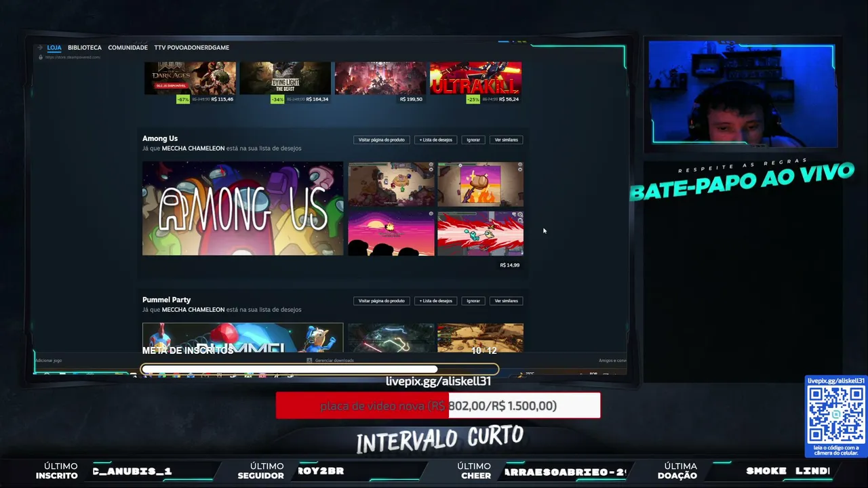Open the Pummel Party main banner
The height and width of the screenshot is (488, 868).
(243, 338)
